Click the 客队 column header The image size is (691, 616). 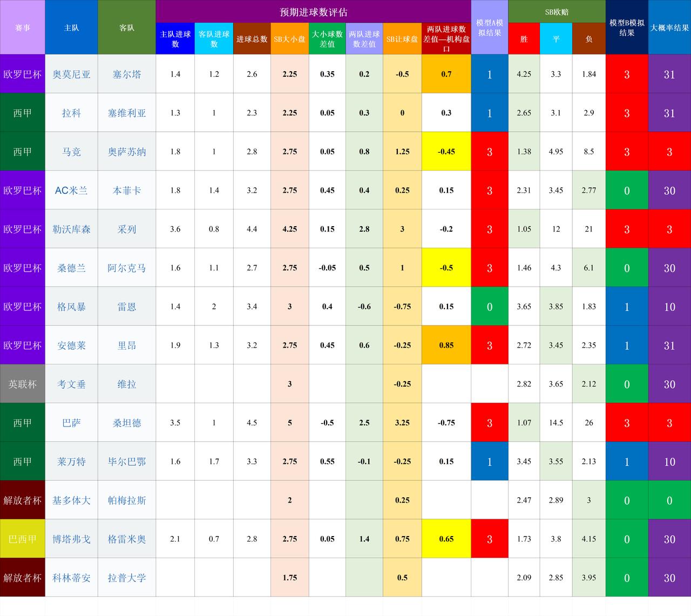[127, 27]
